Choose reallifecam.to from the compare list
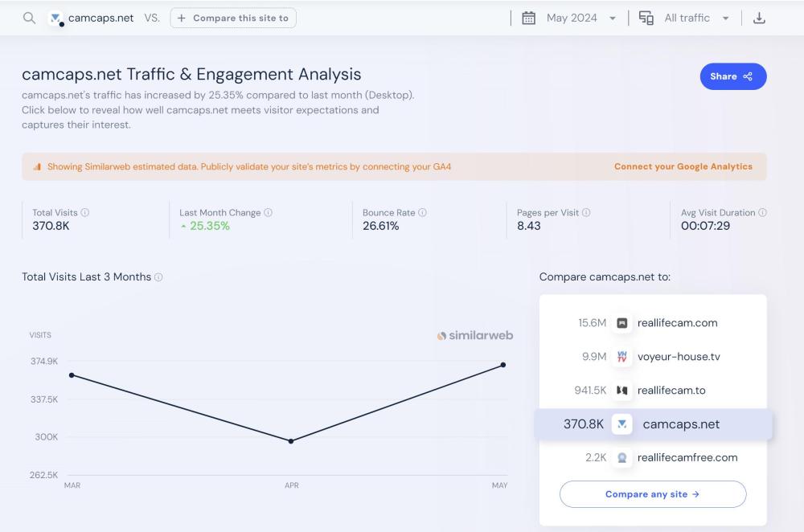Image resolution: width=804 pixels, height=532 pixels. pyautogui.click(x=671, y=391)
